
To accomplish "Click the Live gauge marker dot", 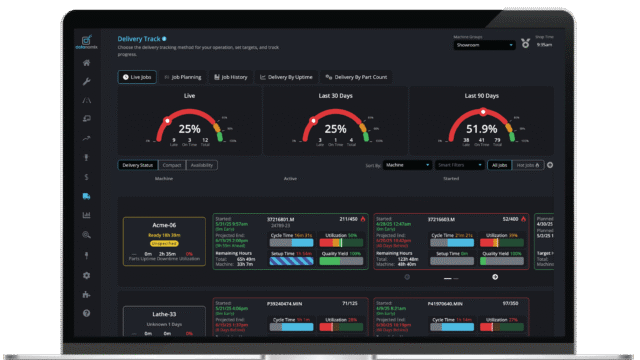I will point(167,121).
